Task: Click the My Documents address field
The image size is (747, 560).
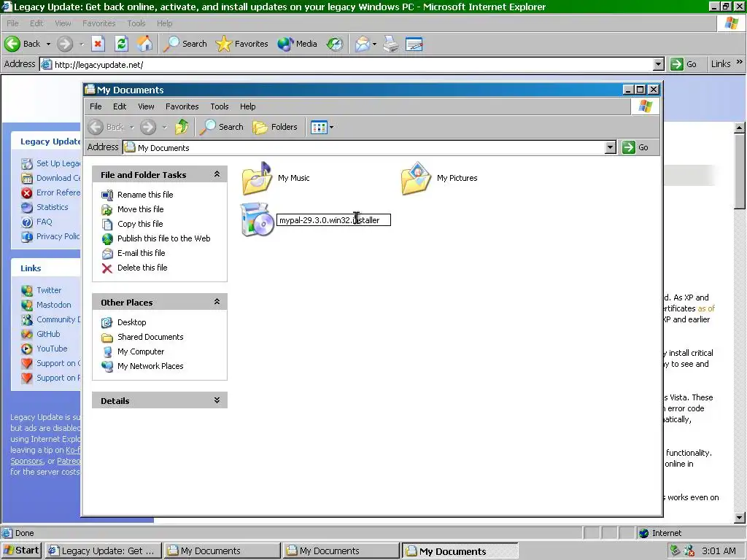Action: [x=365, y=147]
